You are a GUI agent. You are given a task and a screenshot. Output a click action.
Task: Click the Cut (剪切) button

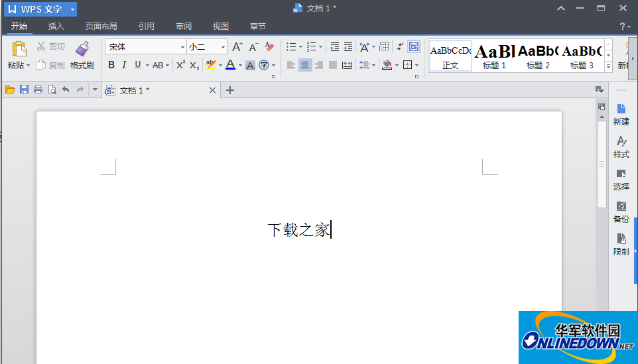coord(51,46)
